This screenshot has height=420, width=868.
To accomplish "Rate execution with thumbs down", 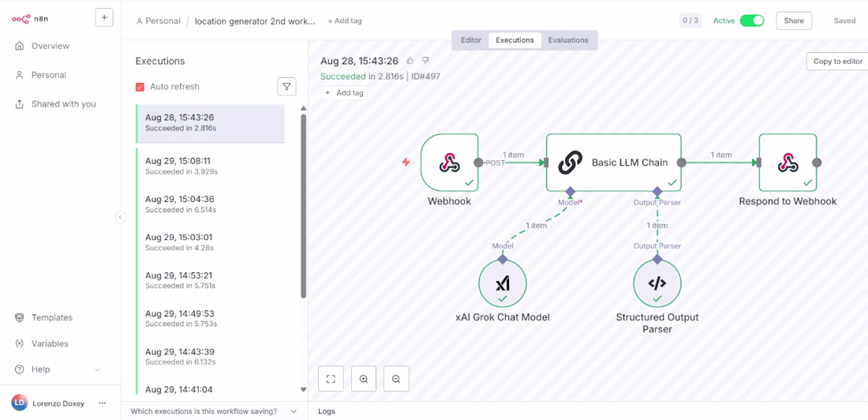I will pos(425,61).
